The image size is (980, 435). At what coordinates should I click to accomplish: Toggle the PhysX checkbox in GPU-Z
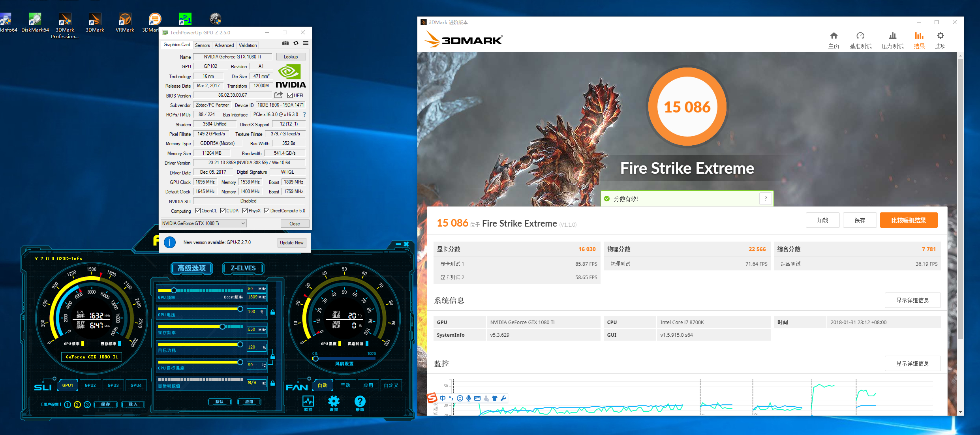(x=245, y=211)
